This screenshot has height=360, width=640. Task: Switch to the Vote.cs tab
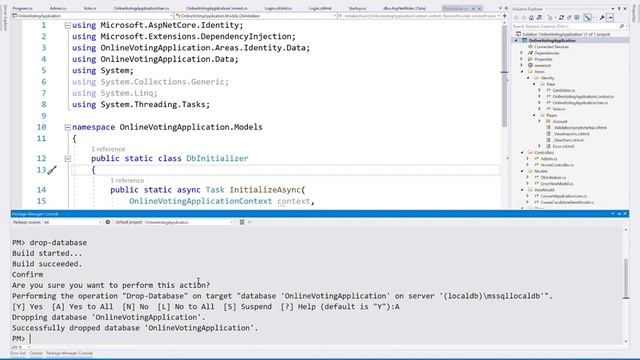click(90, 8)
